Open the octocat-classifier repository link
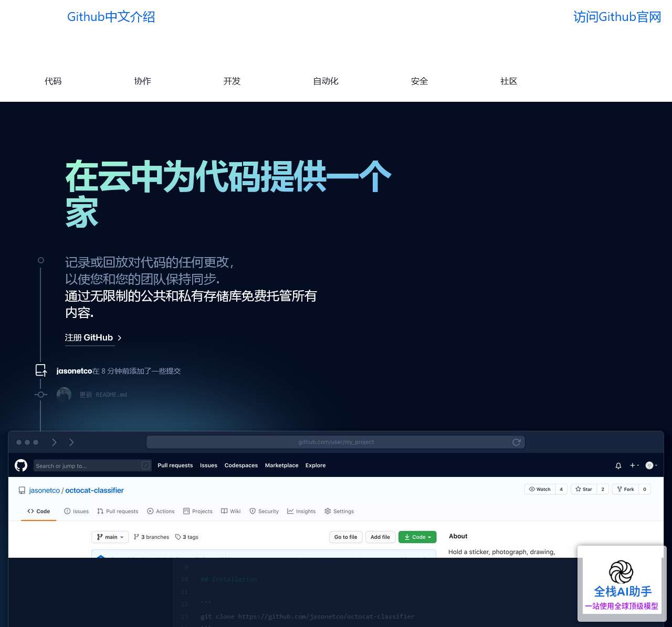672x627 pixels. (x=94, y=491)
